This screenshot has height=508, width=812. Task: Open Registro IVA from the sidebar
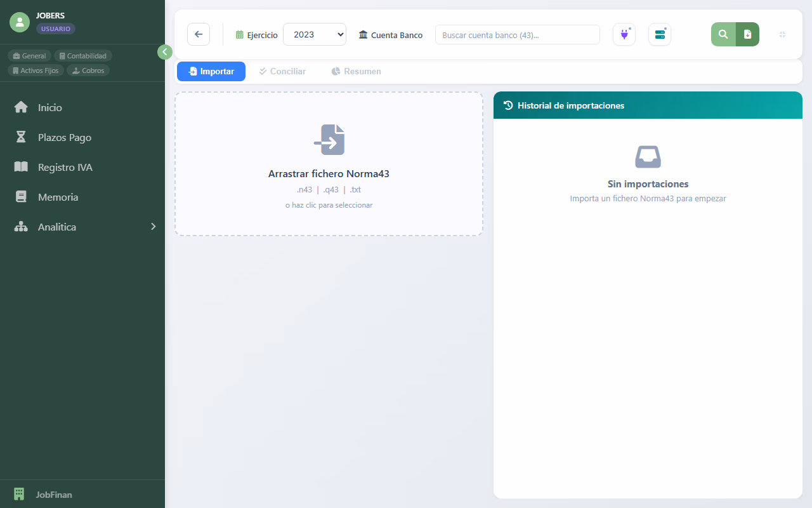(x=65, y=167)
